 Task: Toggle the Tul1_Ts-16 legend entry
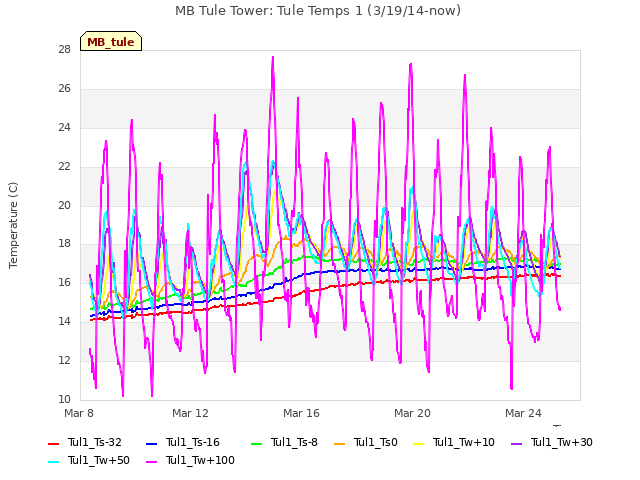pos(183,442)
